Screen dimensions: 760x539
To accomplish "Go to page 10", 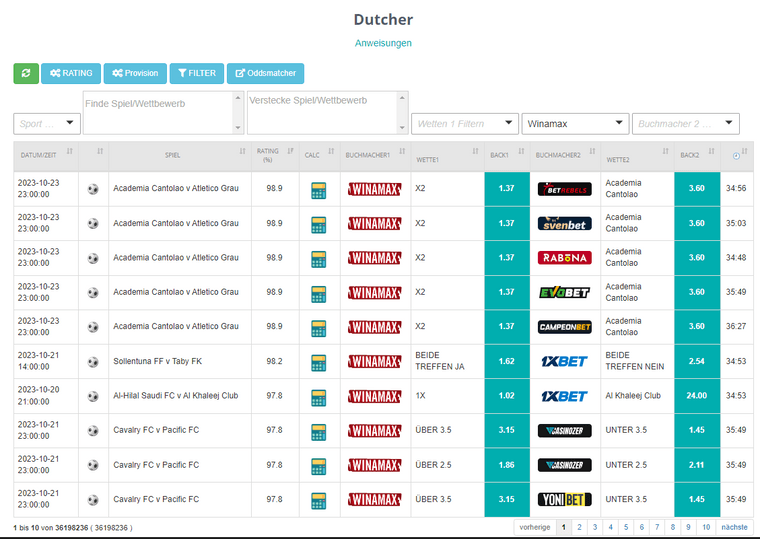I will tap(706, 527).
